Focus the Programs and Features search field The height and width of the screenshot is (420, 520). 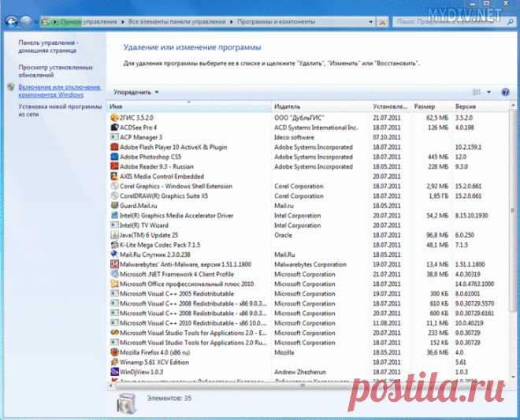[450, 22]
